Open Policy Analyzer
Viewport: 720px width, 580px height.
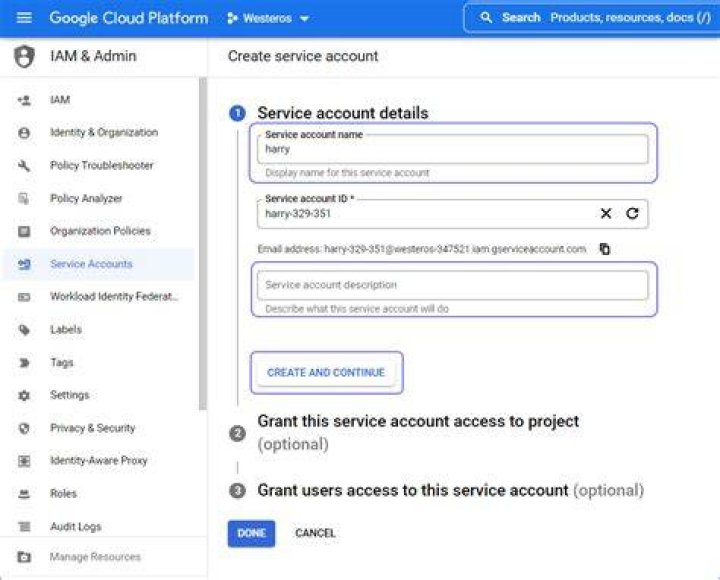point(98,198)
